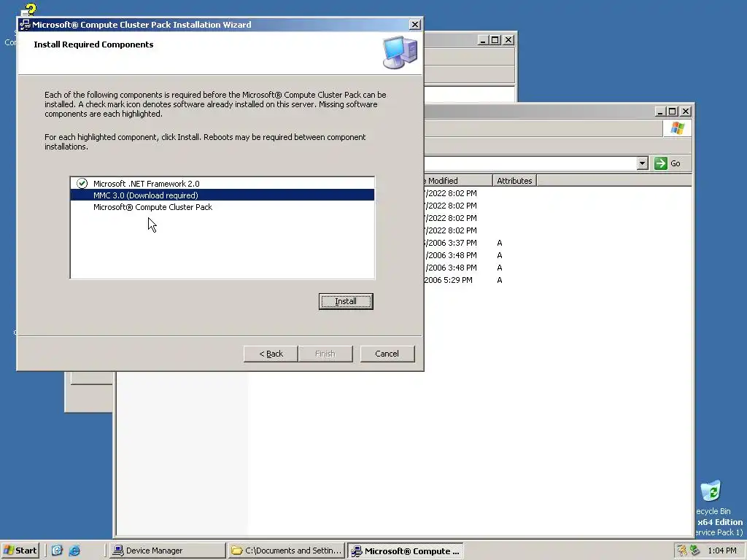
Task: Minimize the front Explorer window
Action: pyautogui.click(x=659, y=112)
